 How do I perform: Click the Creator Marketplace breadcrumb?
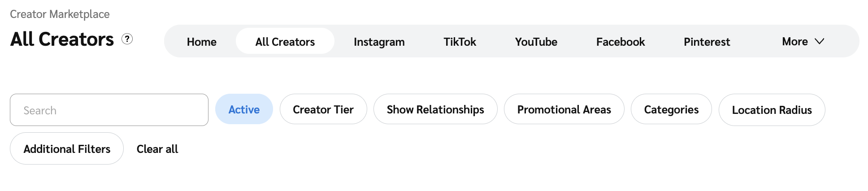tap(60, 14)
